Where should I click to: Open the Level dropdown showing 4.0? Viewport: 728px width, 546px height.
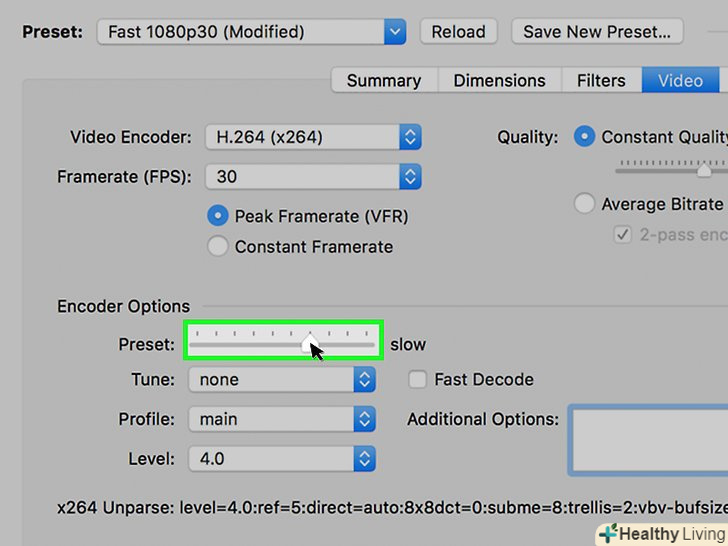(281, 459)
